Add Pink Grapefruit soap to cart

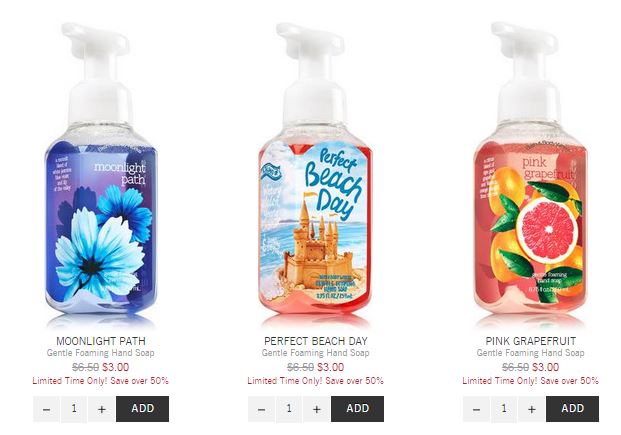(x=573, y=409)
